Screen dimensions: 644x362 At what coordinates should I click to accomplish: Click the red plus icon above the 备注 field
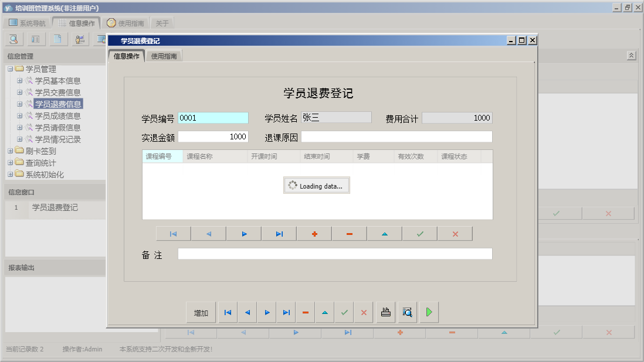pos(315,233)
